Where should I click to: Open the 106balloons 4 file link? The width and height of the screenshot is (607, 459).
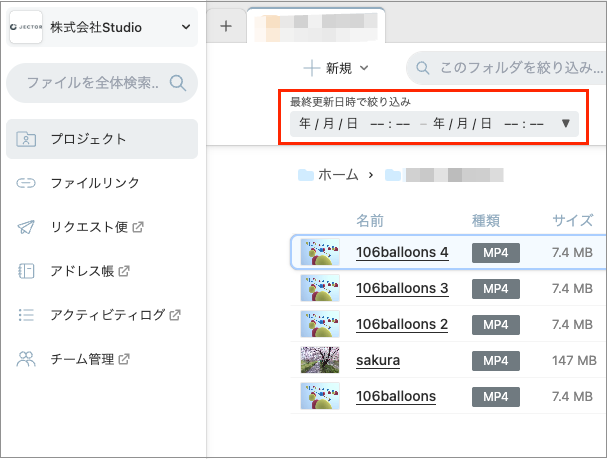coord(402,252)
